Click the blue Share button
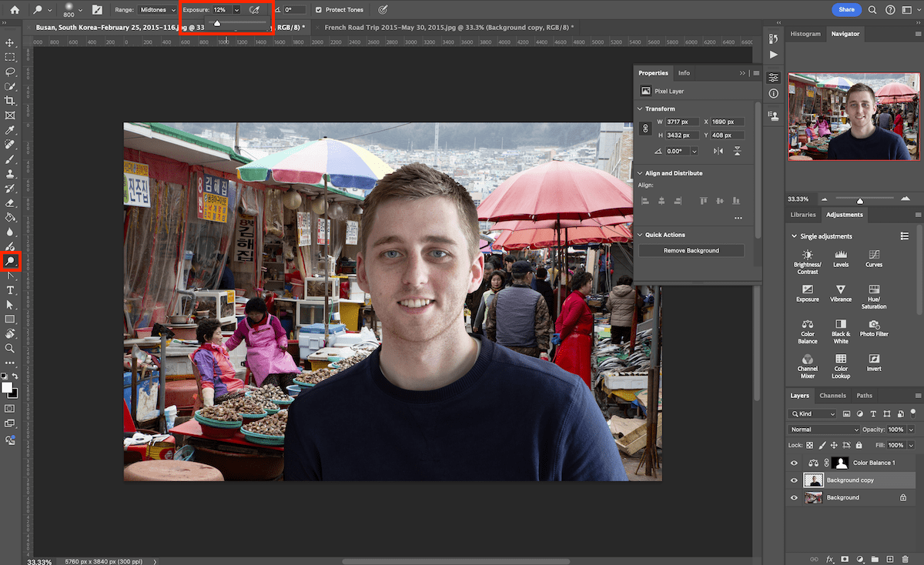The height and width of the screenshot is (565, 924). [x=846, y=9]
